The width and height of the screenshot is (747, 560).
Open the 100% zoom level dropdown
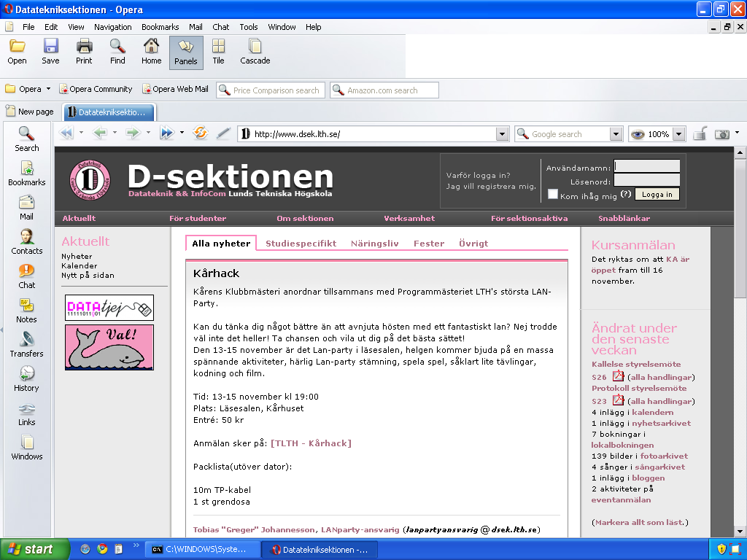tap(679, 134)
